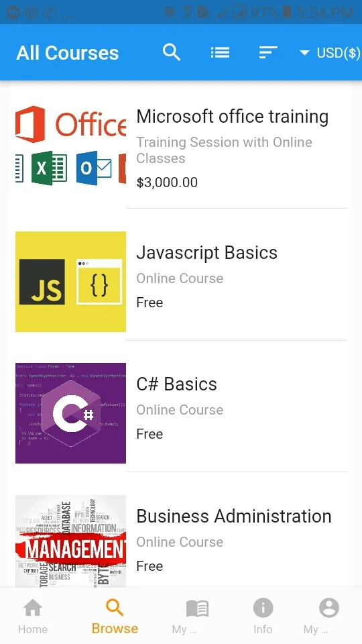Select the Browse tab

(115, 616)
